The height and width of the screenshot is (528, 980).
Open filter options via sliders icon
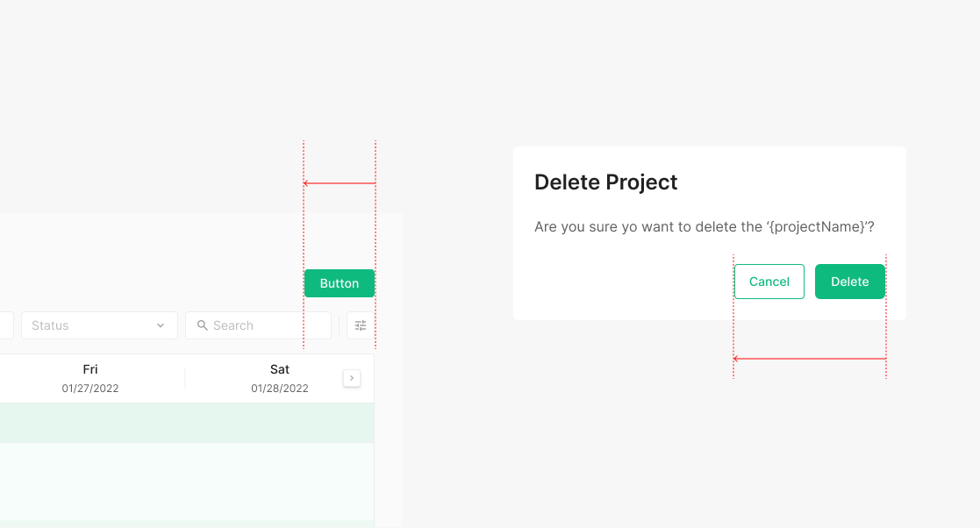(x=361, y=325)
